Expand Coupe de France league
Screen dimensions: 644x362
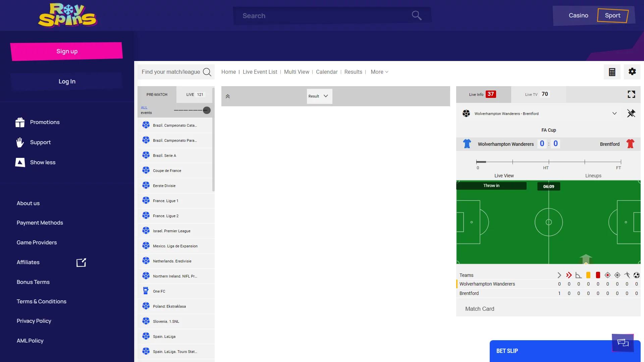(176, 171)
